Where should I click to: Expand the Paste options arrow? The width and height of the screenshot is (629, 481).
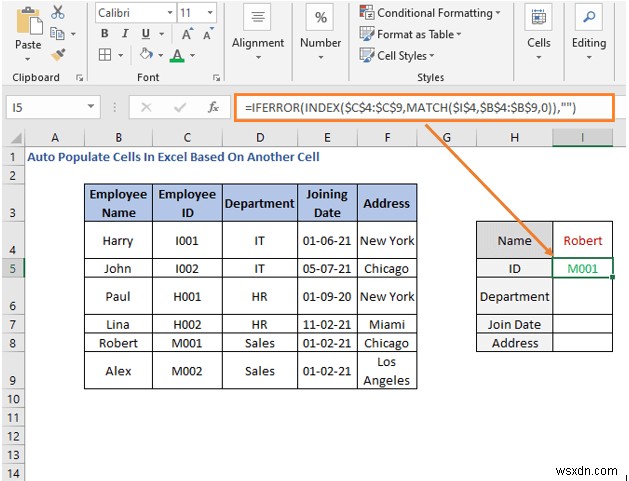[28, 59]
